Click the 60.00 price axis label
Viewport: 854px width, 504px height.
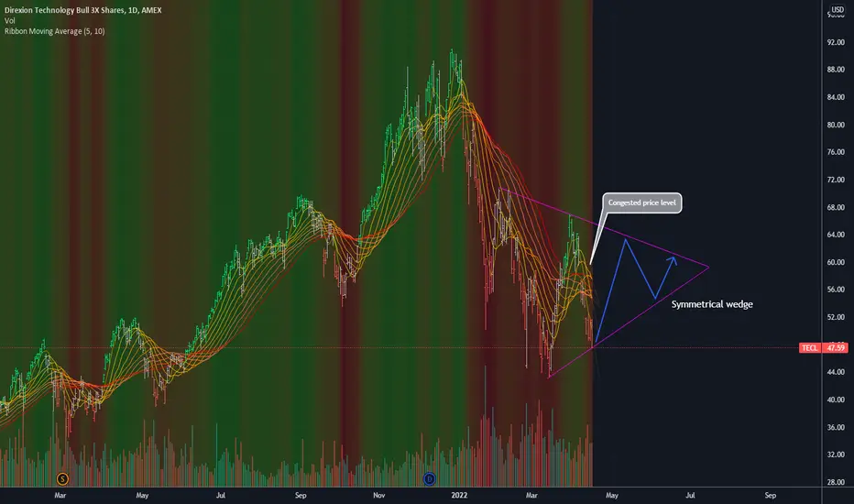pyautogui.click(x=836, y=262)
